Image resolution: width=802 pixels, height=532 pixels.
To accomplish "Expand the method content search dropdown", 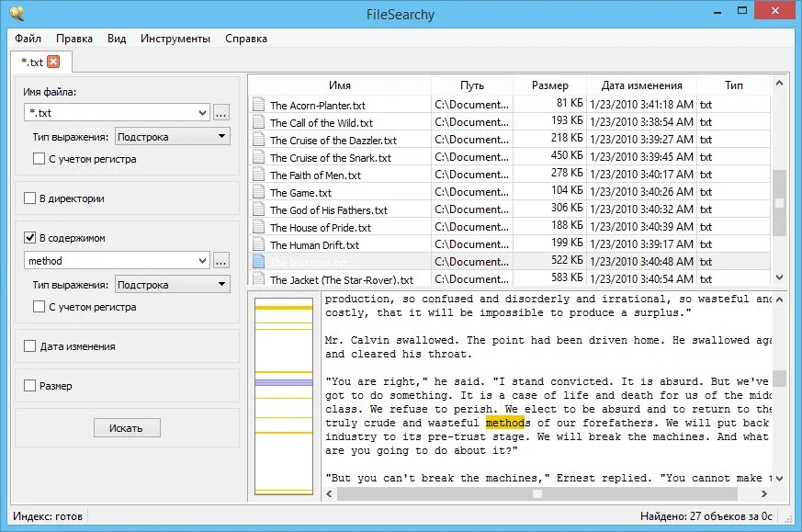I will pyautogui.click(x=202, y=261).
